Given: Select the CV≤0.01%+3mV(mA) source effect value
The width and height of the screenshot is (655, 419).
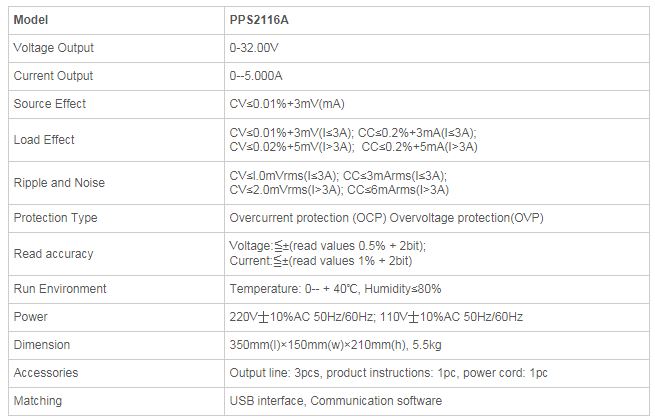Looking at the screenshot, I should [x=288, y=103].
